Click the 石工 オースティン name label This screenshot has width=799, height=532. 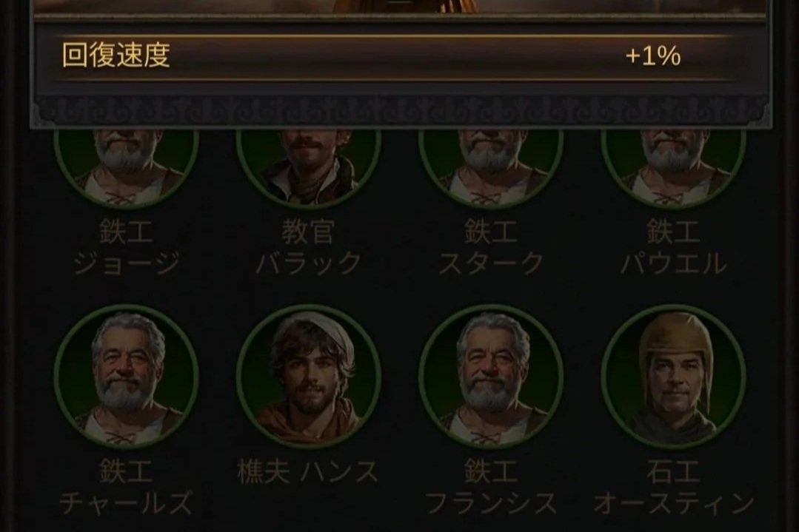[x=673, y=487]
